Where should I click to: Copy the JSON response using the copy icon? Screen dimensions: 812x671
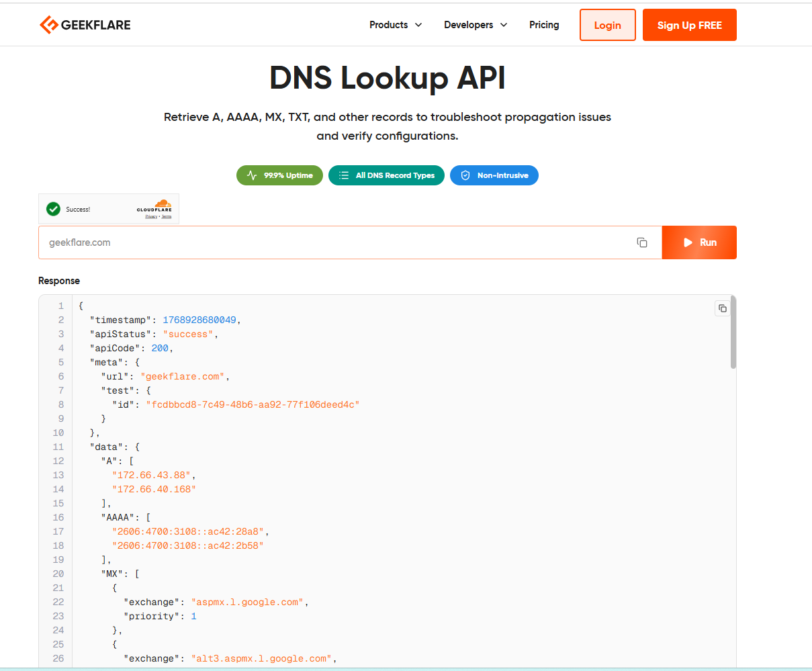coord(722,308)
